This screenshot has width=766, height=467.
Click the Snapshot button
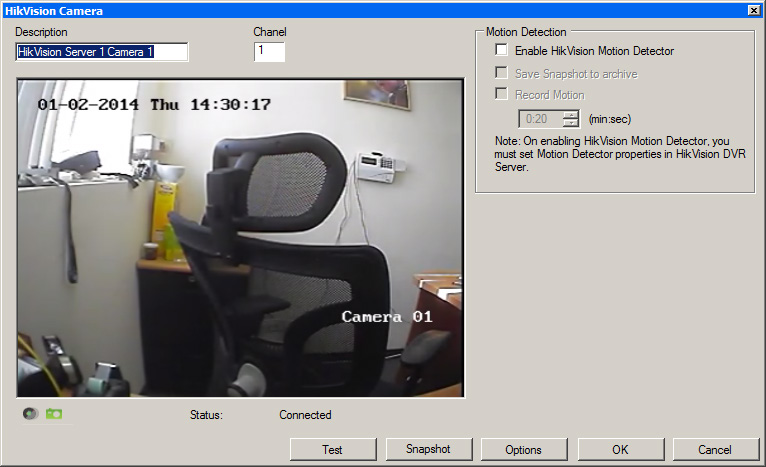click(x=429, y=449)
